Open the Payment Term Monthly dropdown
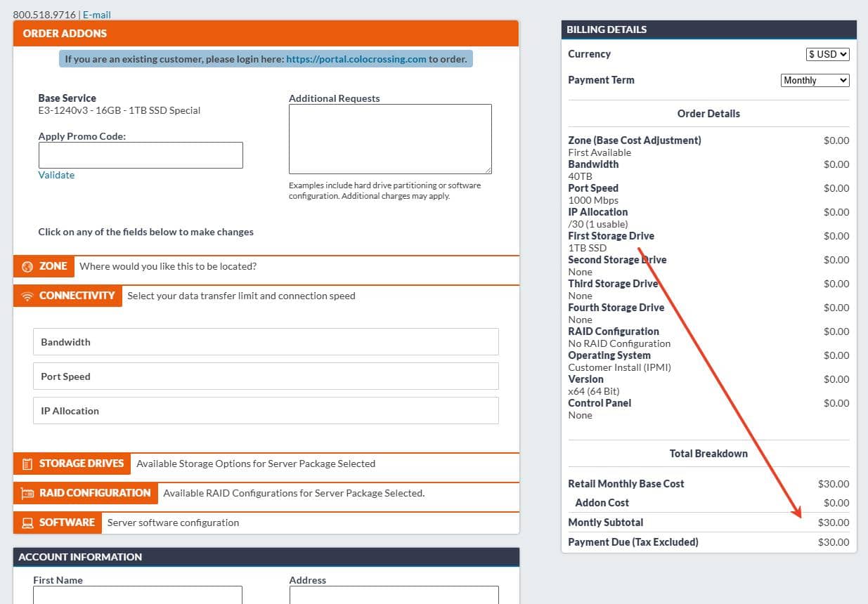868x604 pixels. (815, 80)
